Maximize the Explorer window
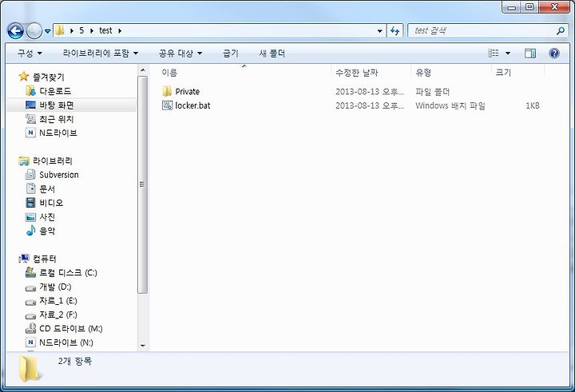 529,6
